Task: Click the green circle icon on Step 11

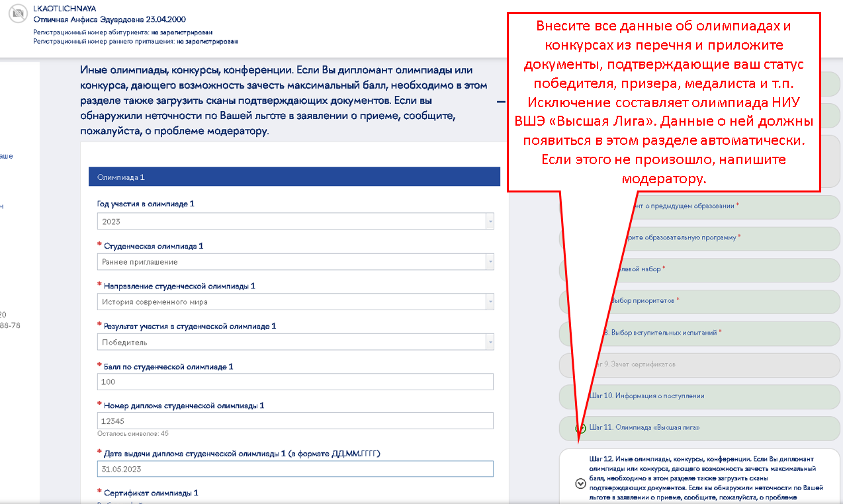Action: [580, 428]
